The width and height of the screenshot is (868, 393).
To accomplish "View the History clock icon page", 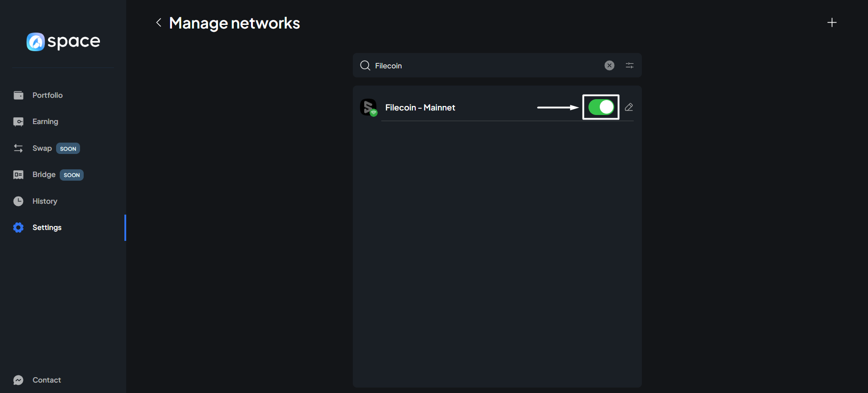I will [x=19, y=201].
